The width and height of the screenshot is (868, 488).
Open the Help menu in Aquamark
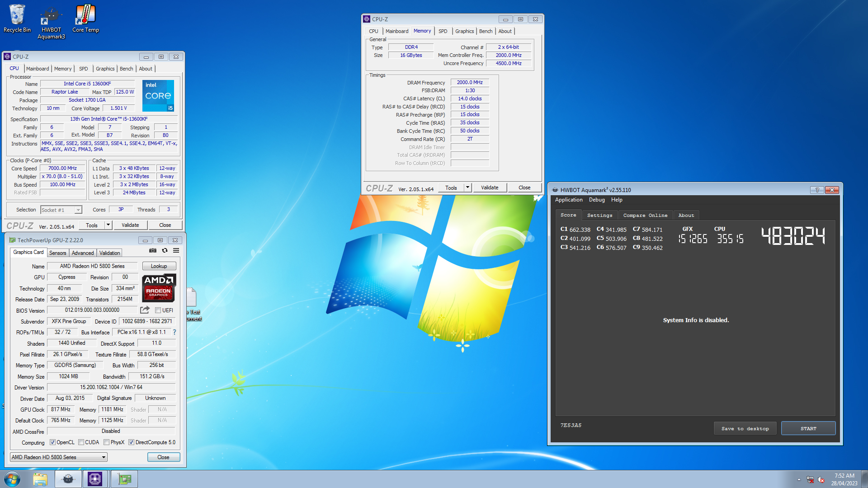pyautogui.click(x=617, y=200)
